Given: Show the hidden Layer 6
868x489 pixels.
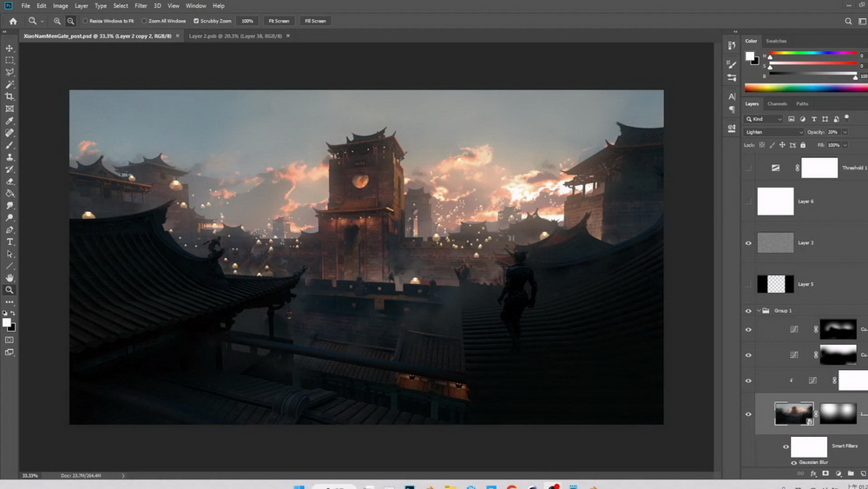Looking at the screenshot, I should [x=748, y=202].
